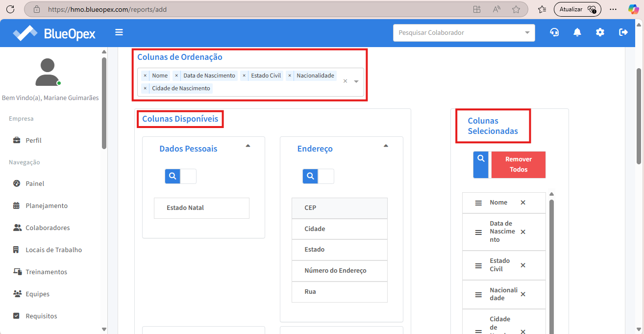The height and width of the screenshot is (334, 644).
Task: Open Planejamento in the sidebar
Action: [47, 206]
